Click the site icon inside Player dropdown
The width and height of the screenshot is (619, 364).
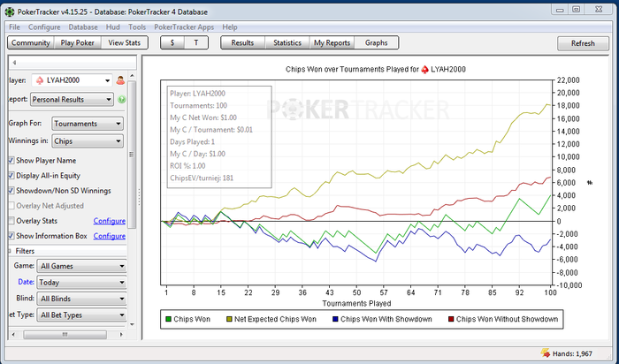40,80
